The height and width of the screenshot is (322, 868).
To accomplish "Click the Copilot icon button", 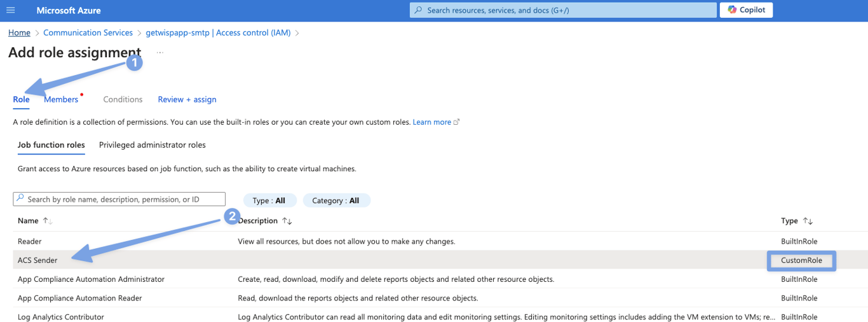I will [733, 10].
